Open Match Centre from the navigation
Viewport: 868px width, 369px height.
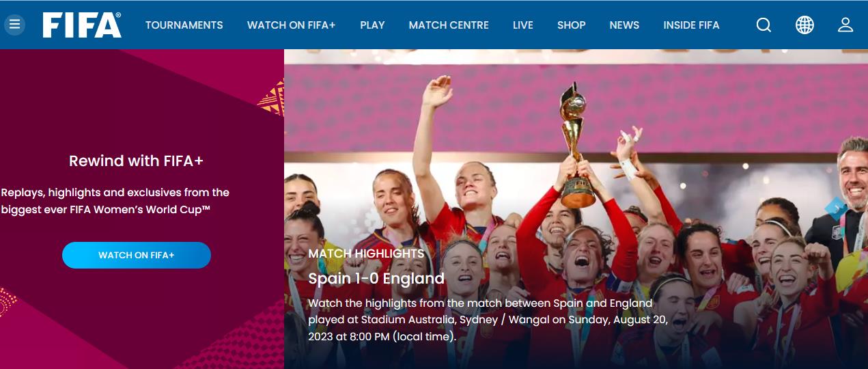click(x=449, y=25)
